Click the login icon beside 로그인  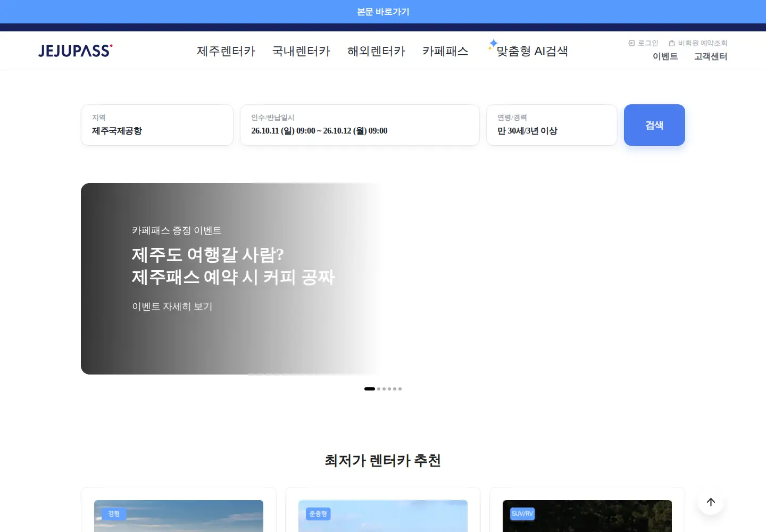631,43
